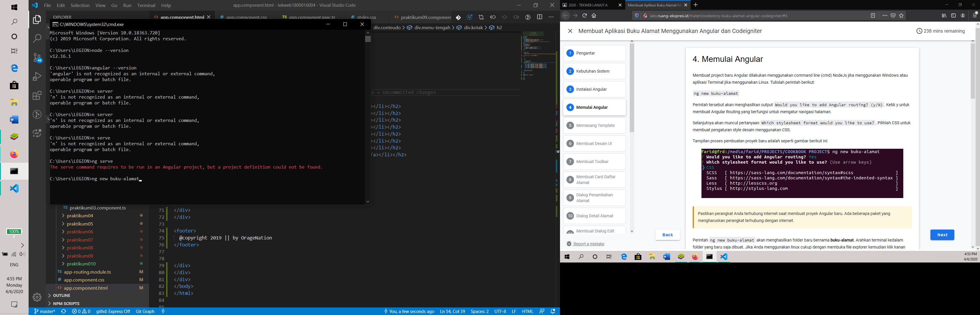
Task: Open Microsoft Word from left taskbar
Action: pos(14,120)
